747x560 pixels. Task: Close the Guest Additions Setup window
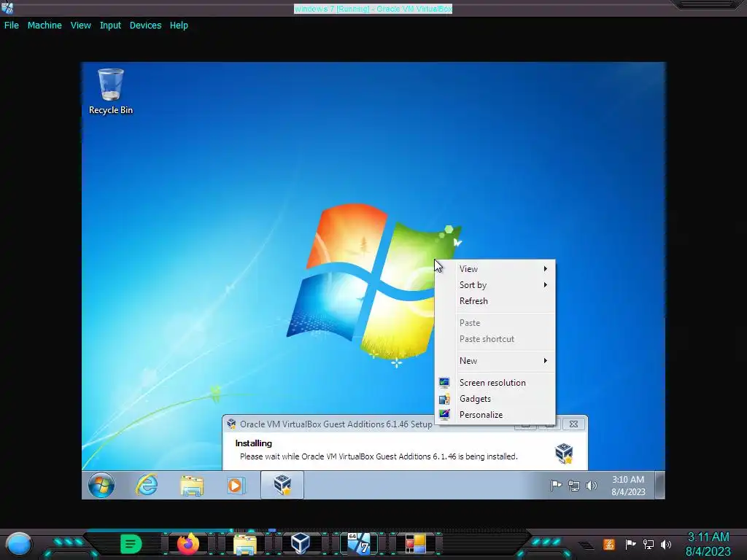point(574,424)
